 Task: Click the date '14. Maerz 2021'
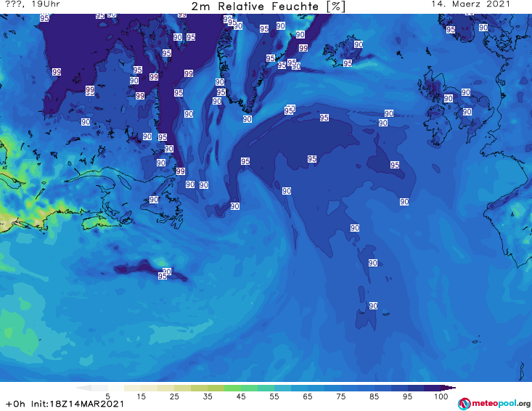coord(470,4)
